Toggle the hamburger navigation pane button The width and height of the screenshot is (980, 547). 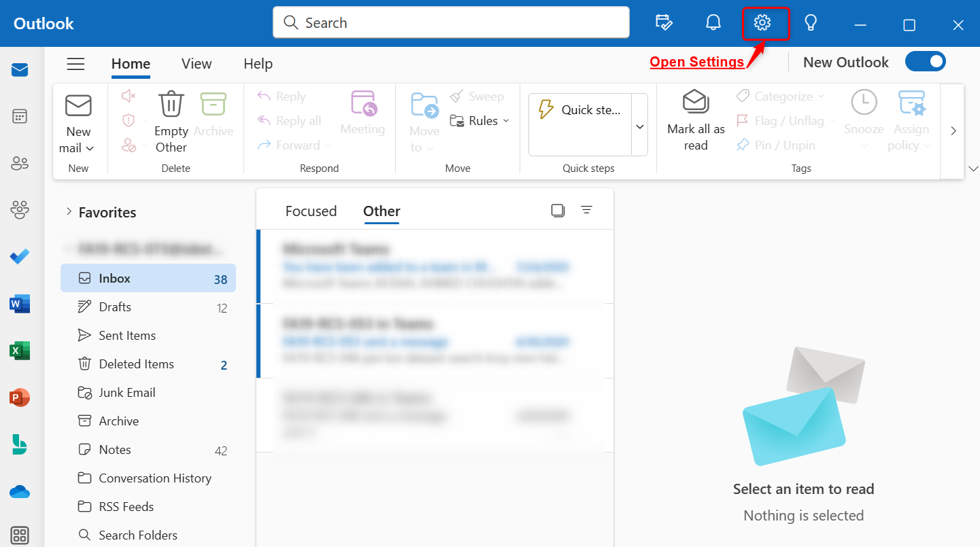(x=75, y=64)
